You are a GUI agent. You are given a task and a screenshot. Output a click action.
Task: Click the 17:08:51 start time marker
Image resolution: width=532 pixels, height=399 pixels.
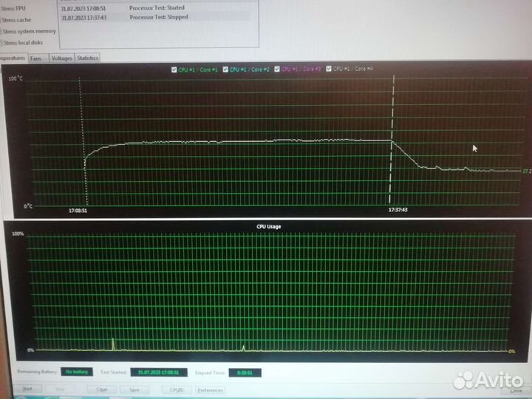click(x=78, y=211)
